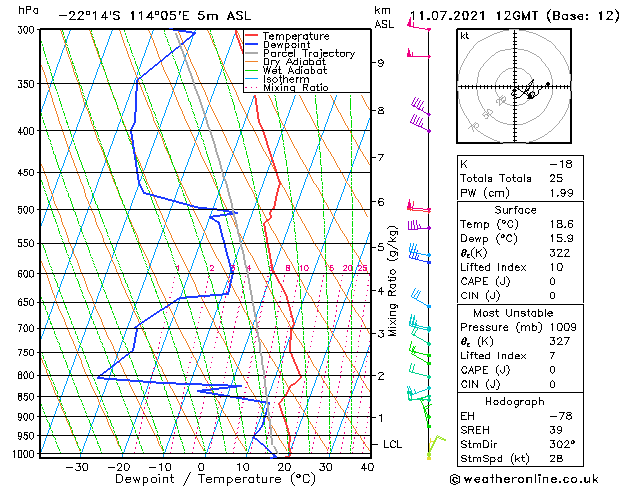Viewport: 629px width, 486px height.
Task: Click the LCL marker label
Action: point(392,444)
